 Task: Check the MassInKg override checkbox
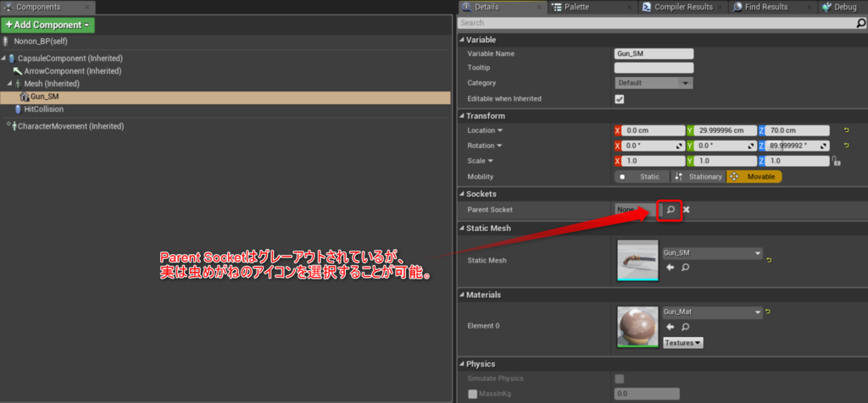click(x=472, y=395)
